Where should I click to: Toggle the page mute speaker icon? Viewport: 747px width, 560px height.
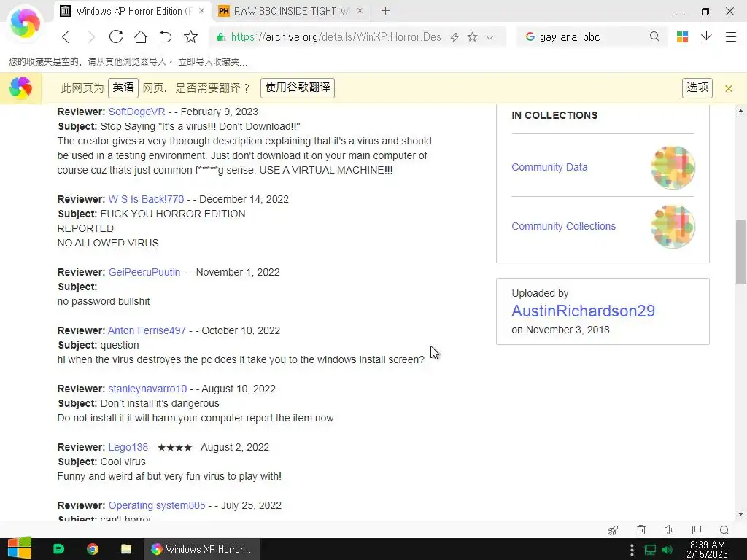669,530
